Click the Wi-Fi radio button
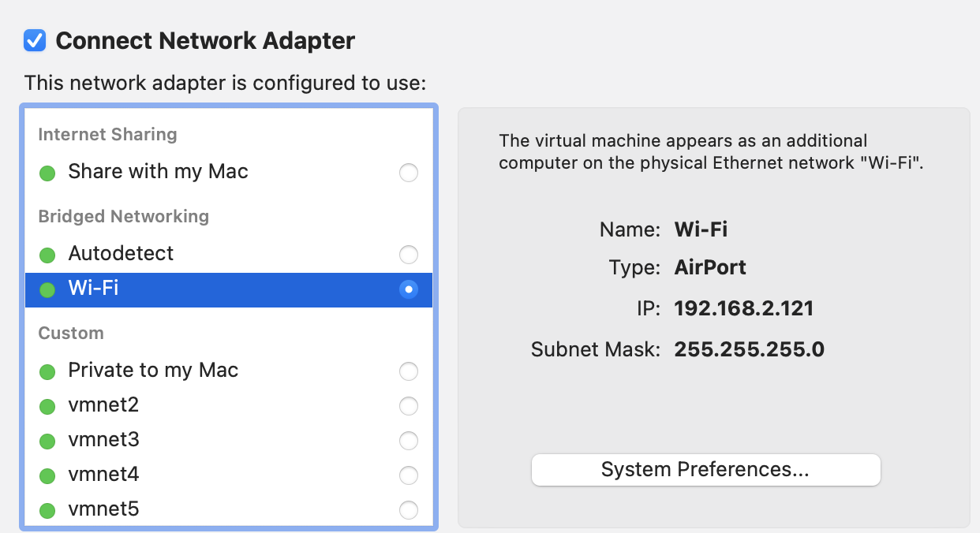The image size is (980, 533). coord(408,289)
